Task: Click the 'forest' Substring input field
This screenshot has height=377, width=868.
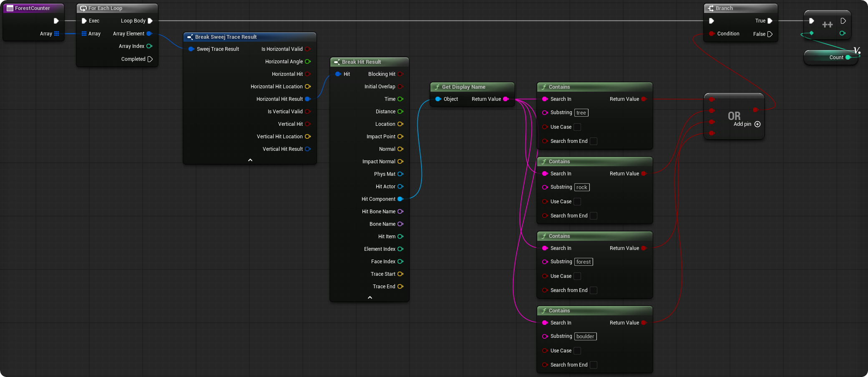Action: coord(584,262)
